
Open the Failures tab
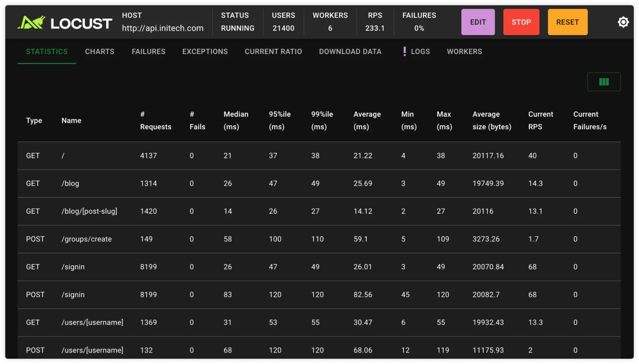[148, 52]
